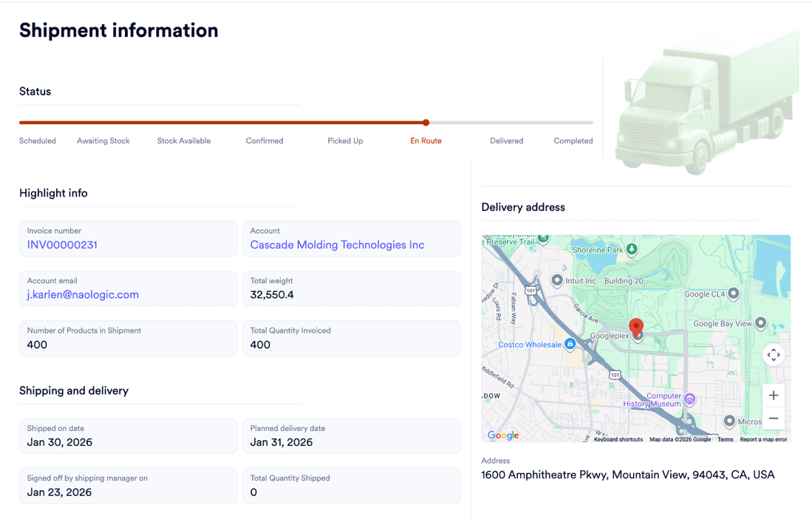812x519 pixels.
Task: Click the Highlight info section heading
Action: 53,193
